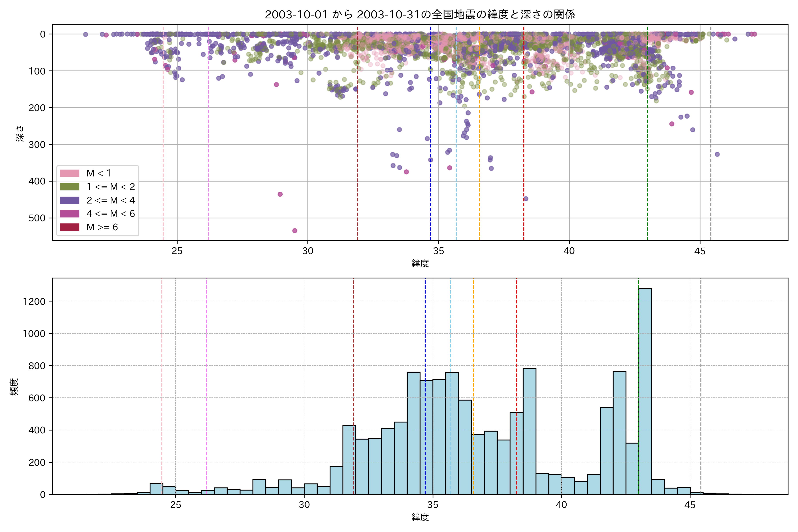798x532 pixels.
Task: Click the dark red M >= 6 swatch
Action: 70,227
